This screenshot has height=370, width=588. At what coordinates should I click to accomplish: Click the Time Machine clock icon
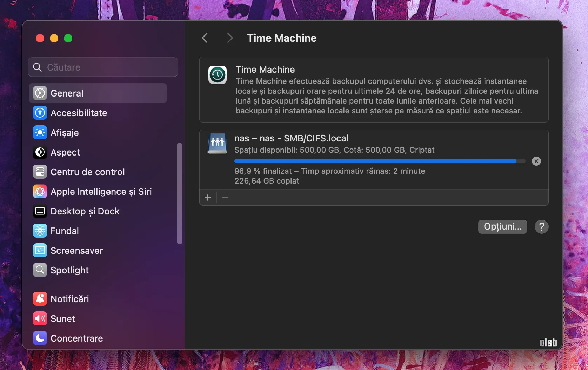pos(218,75)
